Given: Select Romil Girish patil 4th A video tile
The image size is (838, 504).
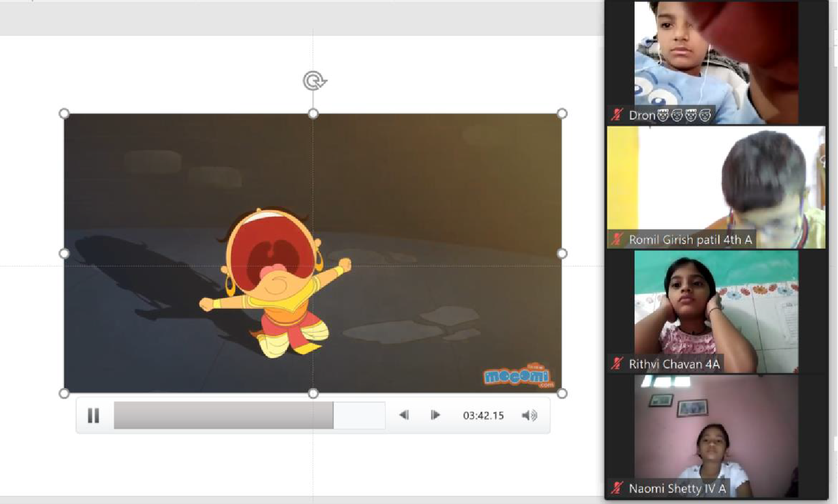Looking at the screenshot, I should [x=716, y=187].
